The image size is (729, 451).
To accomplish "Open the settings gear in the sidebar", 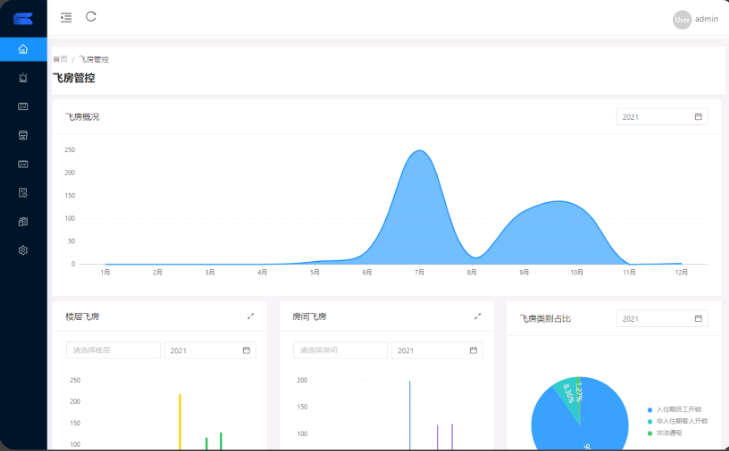I will click(x=23, y=251).
